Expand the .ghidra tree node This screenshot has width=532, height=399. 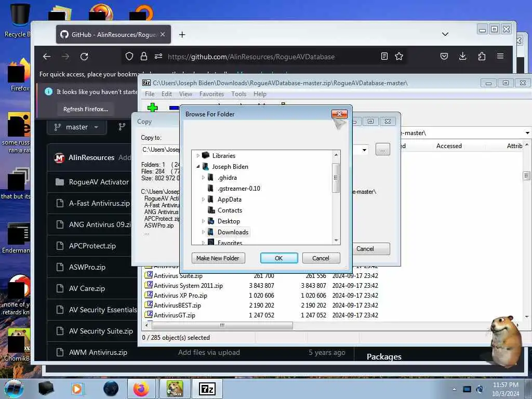pos(203,178)
